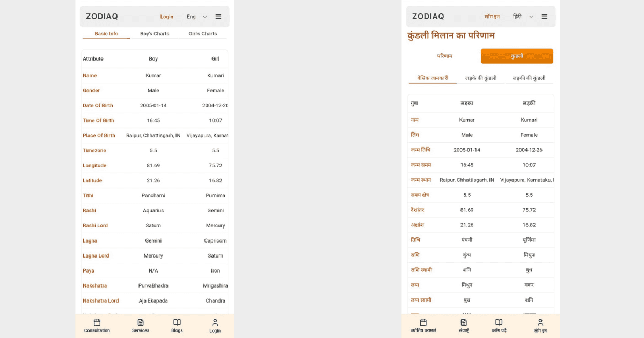
Task: Open the ज्योतिष परामर्श calendar icon
Action: pyautogui.click(x=423, y=322)
